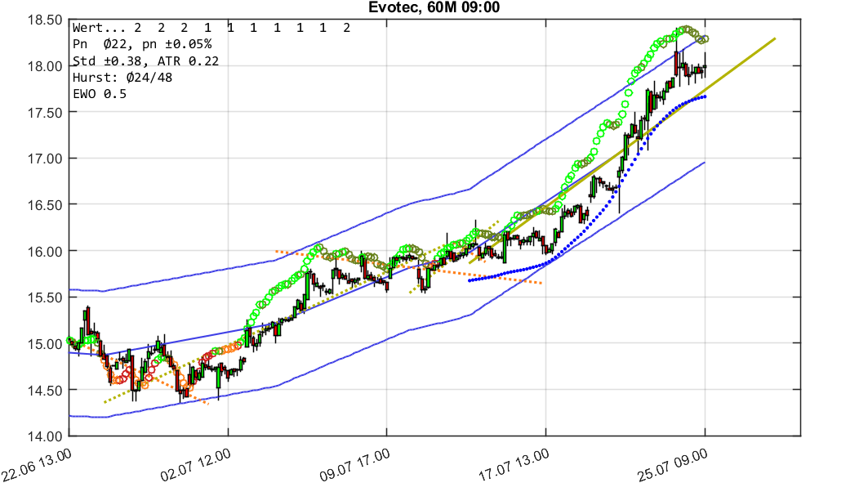Click the last candlestick at 25.07 09.00
The height and width of the screenshot is (483, 868).
pyautogui.click(x=705, y=65)
